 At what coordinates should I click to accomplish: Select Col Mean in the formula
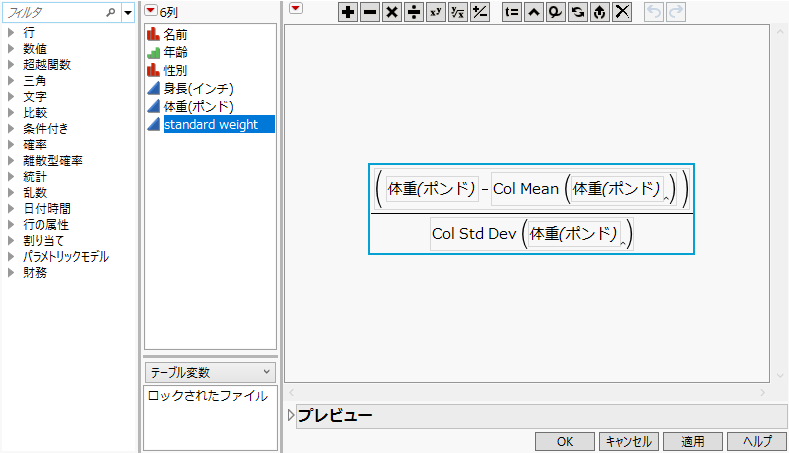pos(526,189)
